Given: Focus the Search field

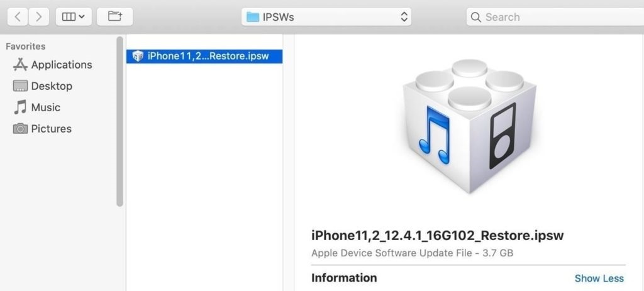Looking at the screenshot, I should [555, 17].
